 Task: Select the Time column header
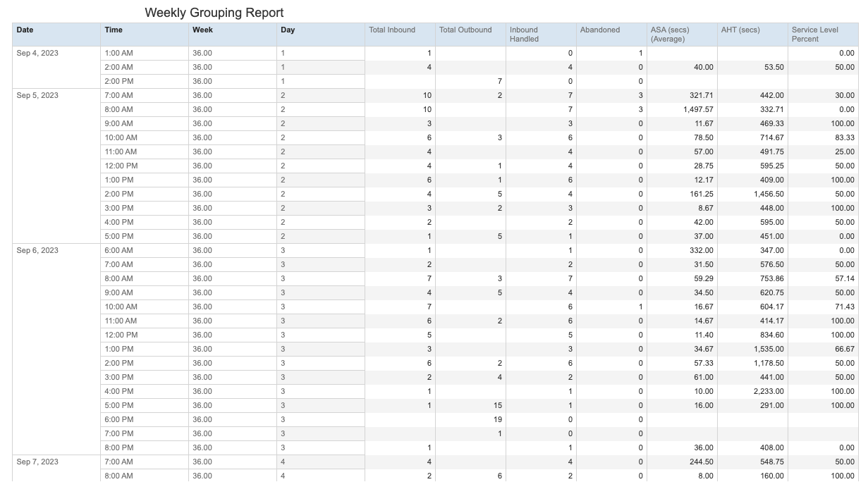(x=114, y=30)
